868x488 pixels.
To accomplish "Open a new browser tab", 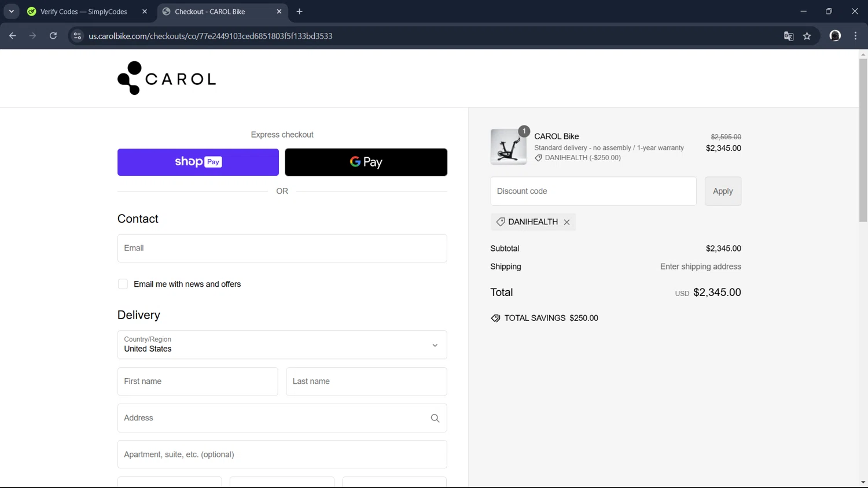I will (299, 12).
